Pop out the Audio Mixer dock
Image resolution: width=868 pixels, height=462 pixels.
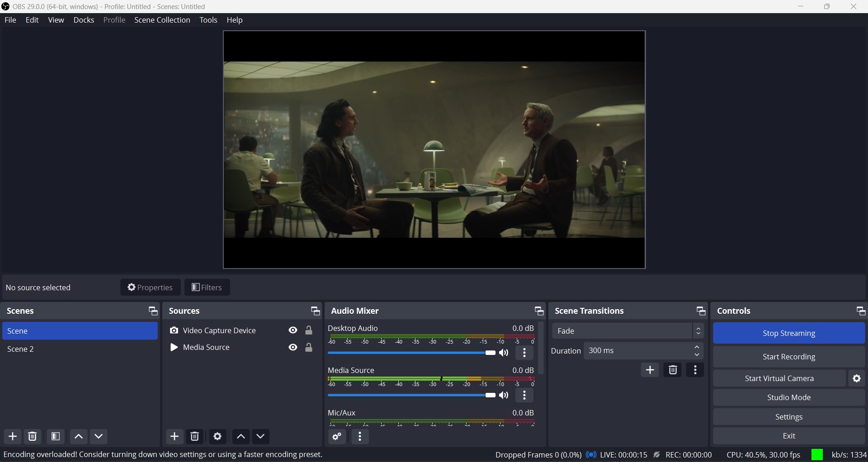click(x=539, y=311)
